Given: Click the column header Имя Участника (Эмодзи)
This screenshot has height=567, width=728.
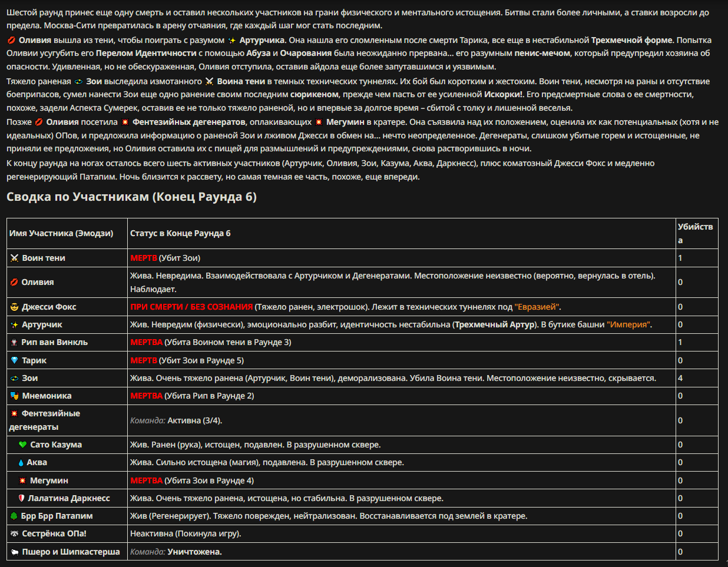Looking at the screenshot, I should 61,233.
